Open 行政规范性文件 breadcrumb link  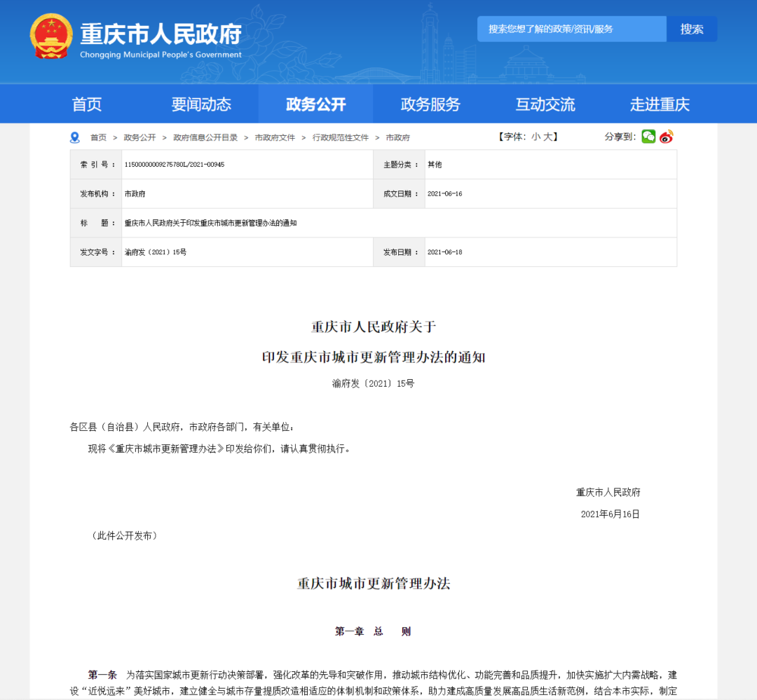coord(340,137)
